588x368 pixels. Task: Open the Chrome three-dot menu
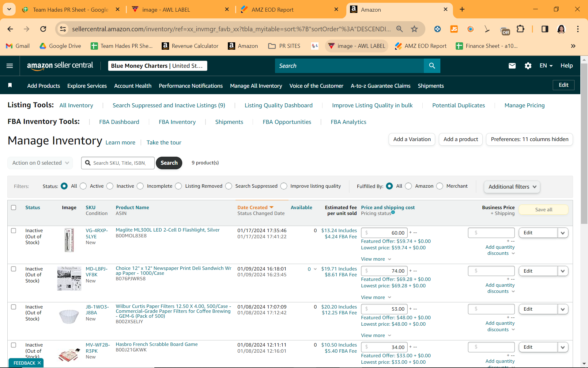578,29
